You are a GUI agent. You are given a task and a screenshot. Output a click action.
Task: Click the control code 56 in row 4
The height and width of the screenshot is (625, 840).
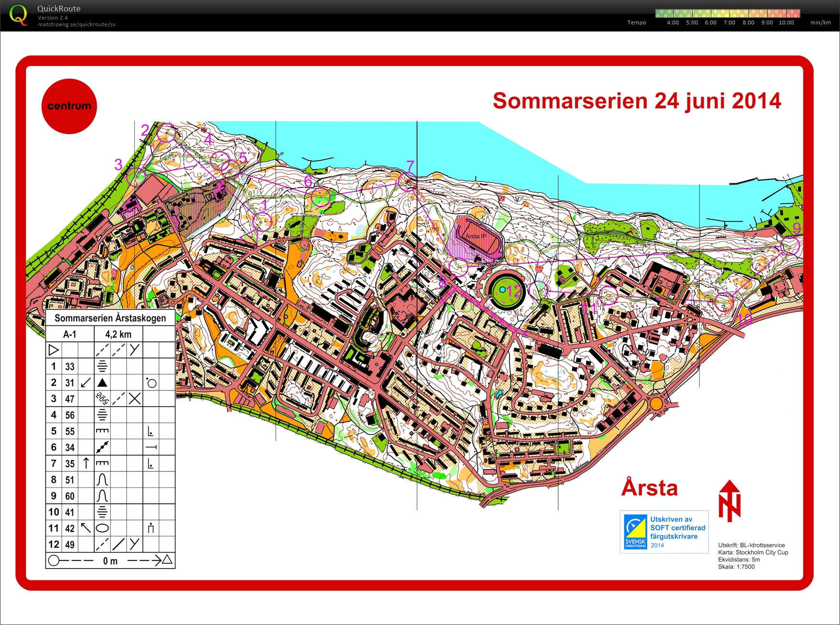[x=70, y=415]
